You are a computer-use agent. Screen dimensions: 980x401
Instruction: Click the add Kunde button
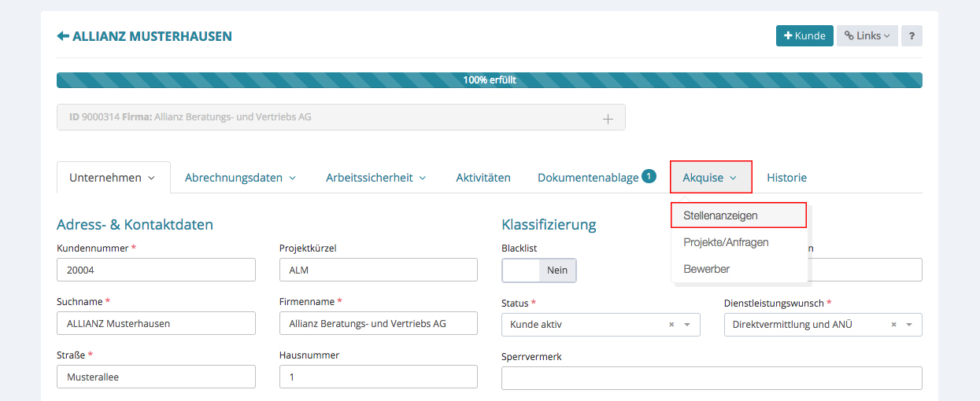[804, 36]
